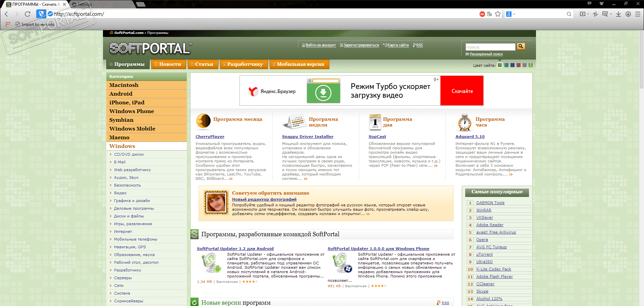
Task: Reload the page with the refresh icon
Action: pyautogui.click(x=28, y=14)
